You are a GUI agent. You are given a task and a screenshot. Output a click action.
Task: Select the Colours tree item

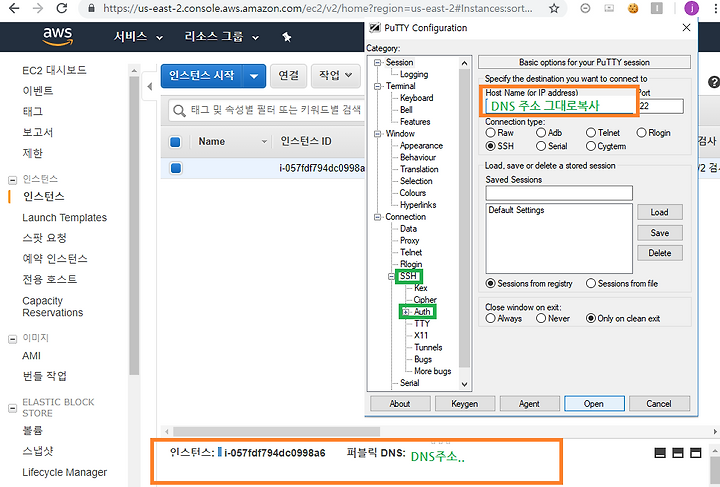(x=413, y=193)
